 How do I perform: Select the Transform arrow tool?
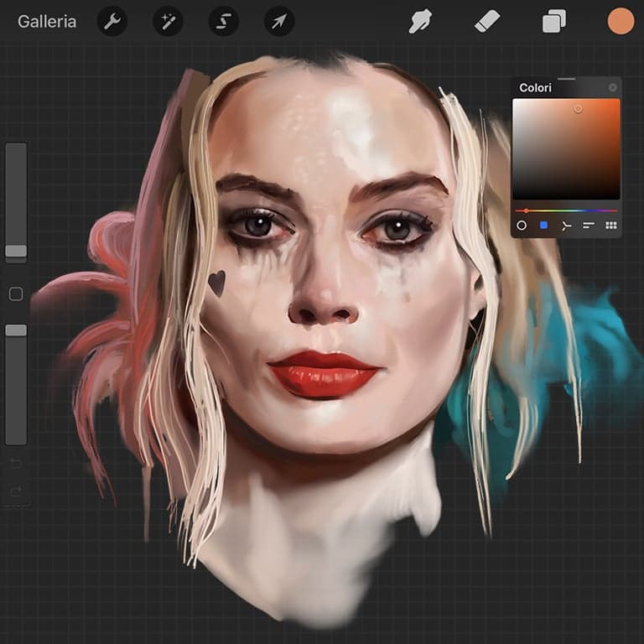point(279,21)
